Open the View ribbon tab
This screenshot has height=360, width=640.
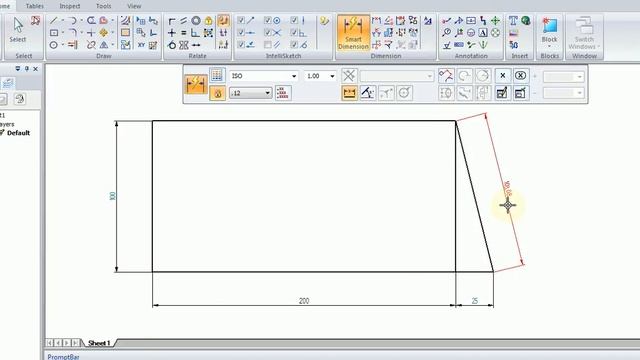[x=134, y=6]
